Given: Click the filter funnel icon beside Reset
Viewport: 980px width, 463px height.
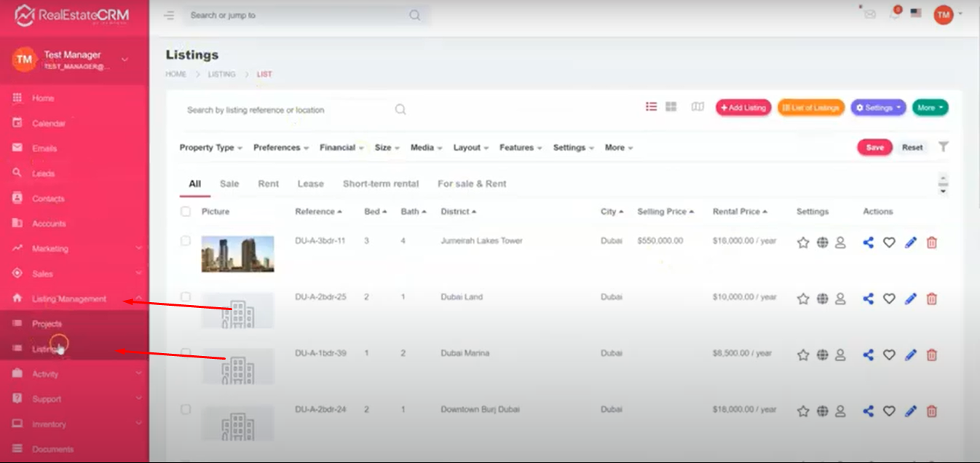Looking at the screenshot, I should (944, 147).
